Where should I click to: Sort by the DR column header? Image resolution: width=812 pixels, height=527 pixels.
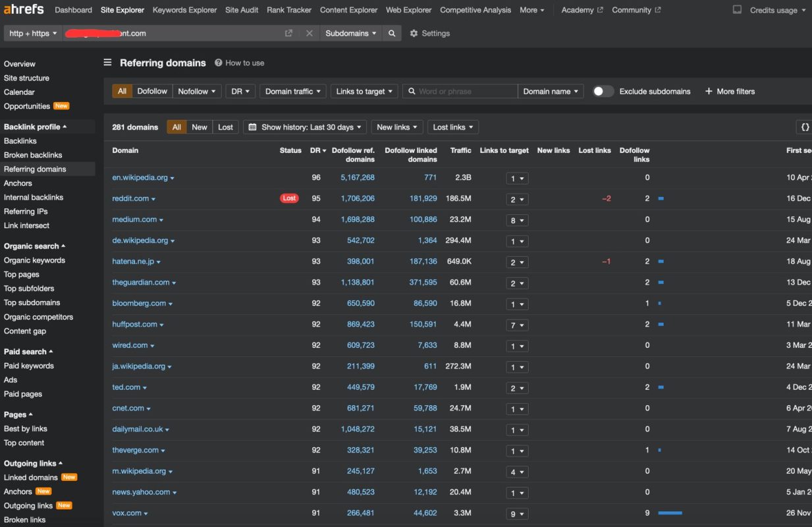[317, 151]
